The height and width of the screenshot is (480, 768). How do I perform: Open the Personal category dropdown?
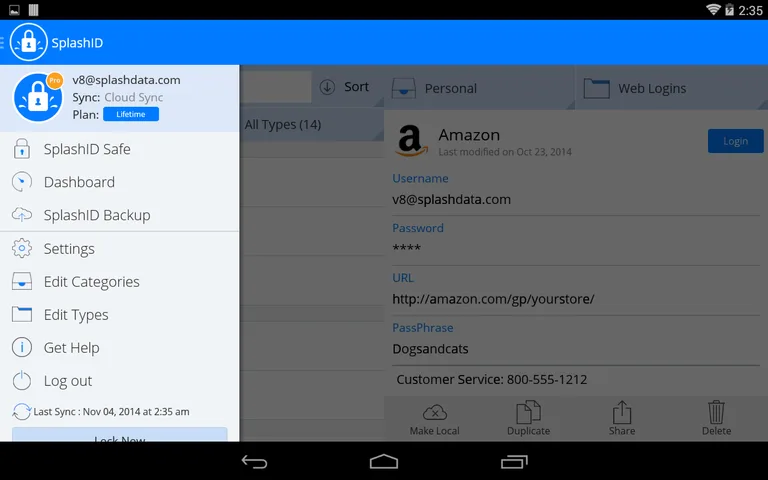click(x=480, y=88)
